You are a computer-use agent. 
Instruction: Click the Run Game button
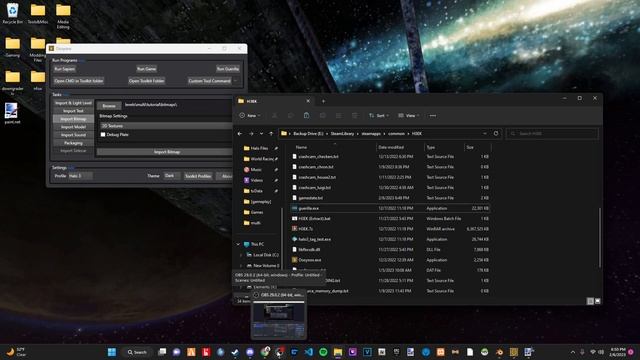(147, 69)
